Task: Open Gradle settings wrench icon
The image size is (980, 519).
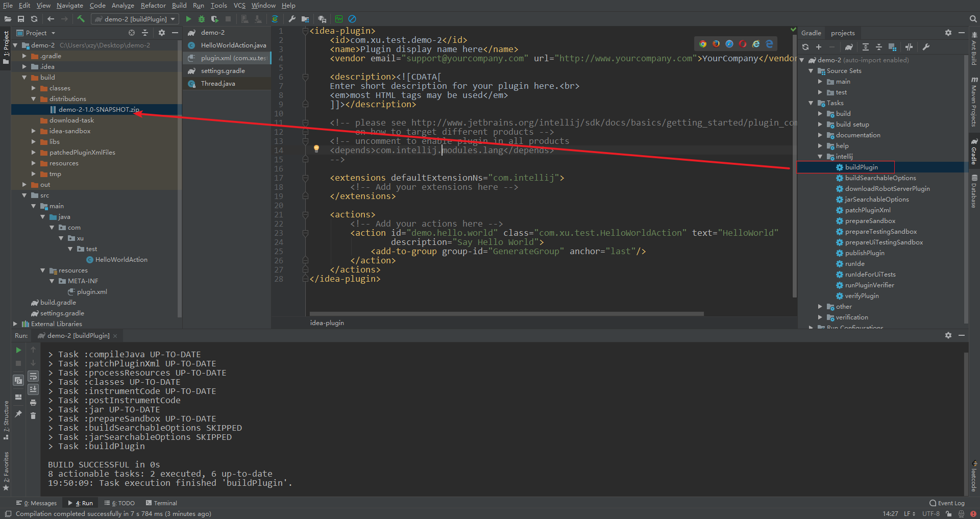Action: point(926,47)
